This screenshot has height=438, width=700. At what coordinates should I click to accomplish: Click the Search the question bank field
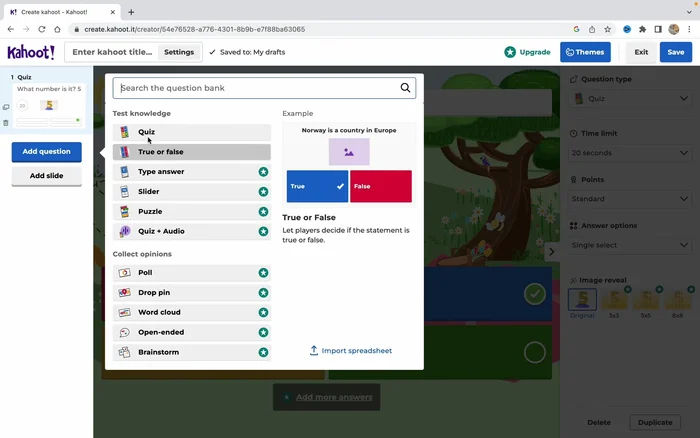pos(255,88)
